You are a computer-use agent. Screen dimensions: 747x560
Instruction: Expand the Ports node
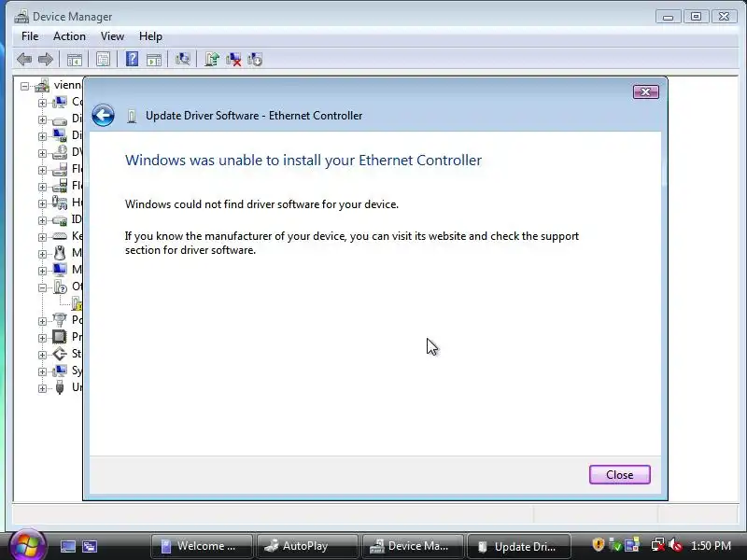42,321
